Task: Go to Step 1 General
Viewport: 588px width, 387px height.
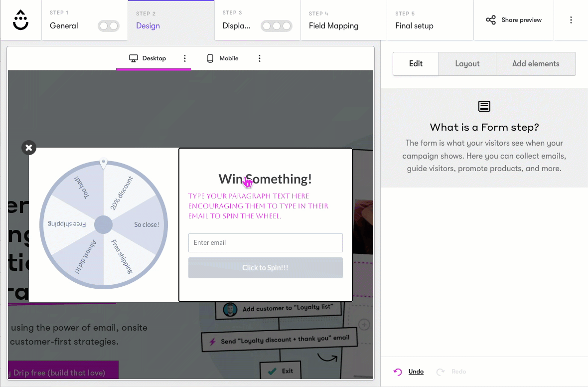Action: [x=85, y=20]
